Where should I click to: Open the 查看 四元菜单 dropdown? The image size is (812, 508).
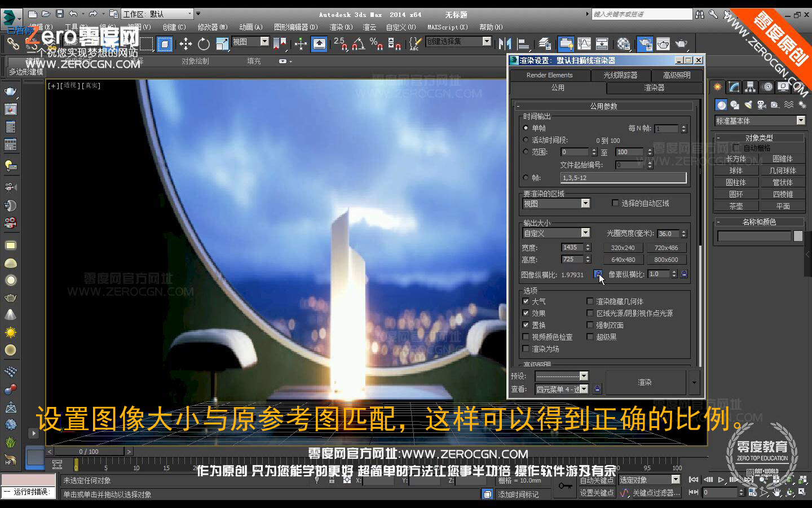click(x=562, y=389)
